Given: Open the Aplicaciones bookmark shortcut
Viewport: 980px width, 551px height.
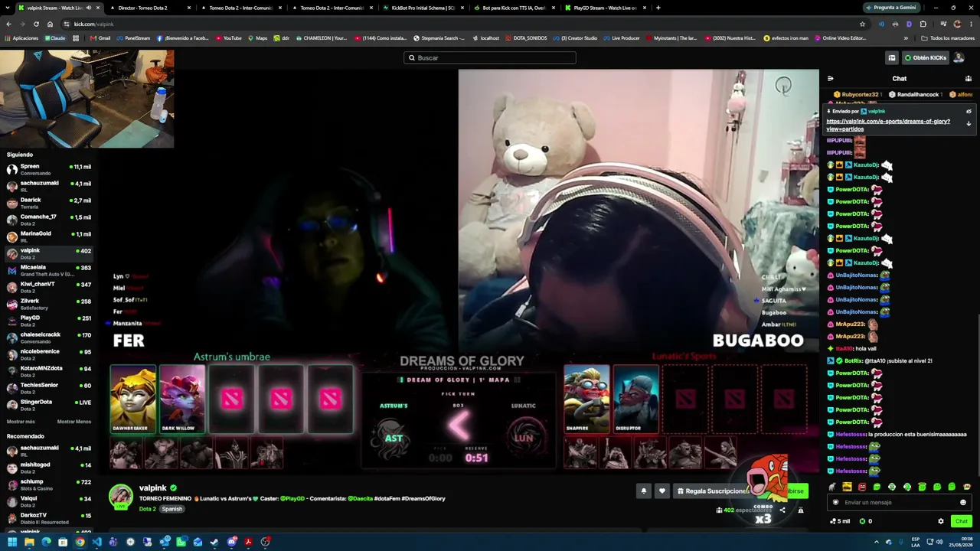Looking at the screenshot, I should coord(21,37).
